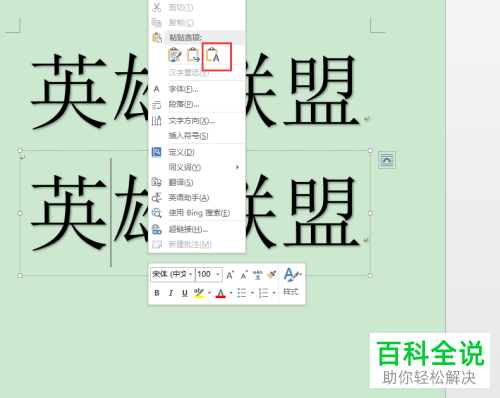Screen dimensions: 500x398
Task: Open the 超链接(H)... hyperlink entry
Action: tap(188, 229)
